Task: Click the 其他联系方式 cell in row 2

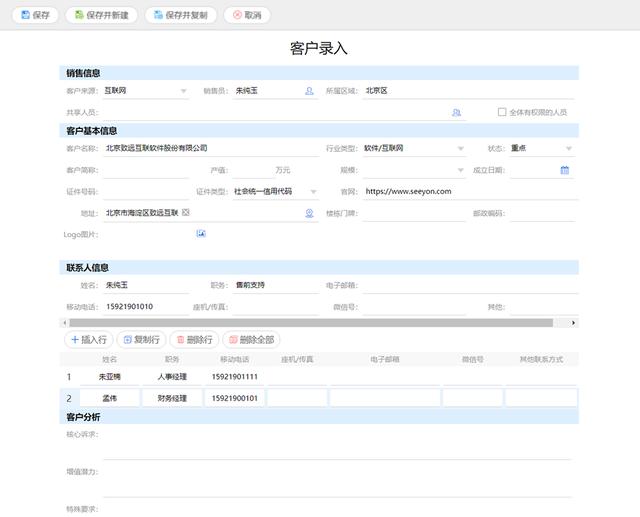Action: point(541,398)
